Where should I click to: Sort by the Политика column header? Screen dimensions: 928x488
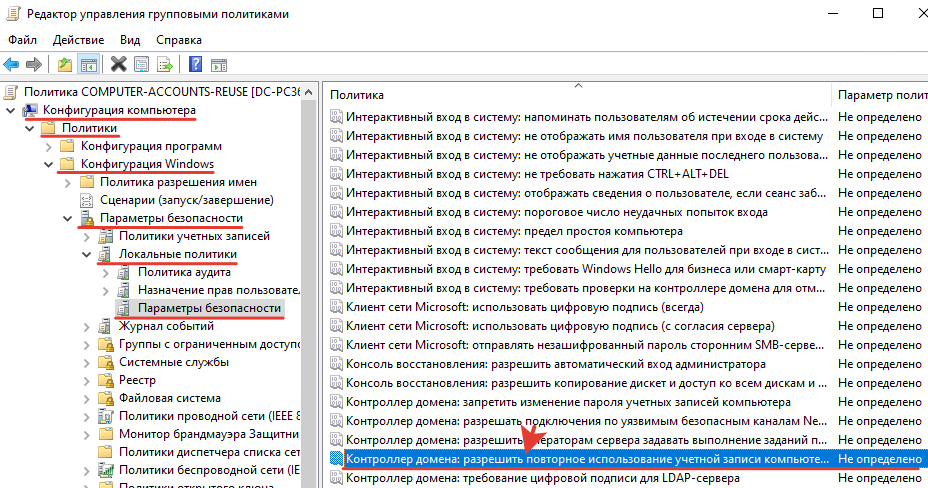coord(357,95)
